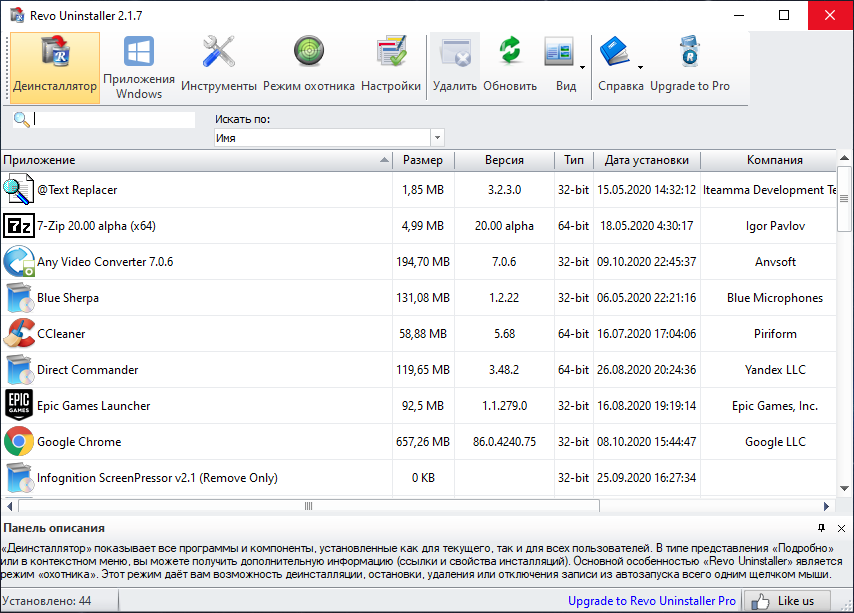Click the Установлено: 44 status text
This screenshot has width=854, height=613.
click(x=46, y=601)
